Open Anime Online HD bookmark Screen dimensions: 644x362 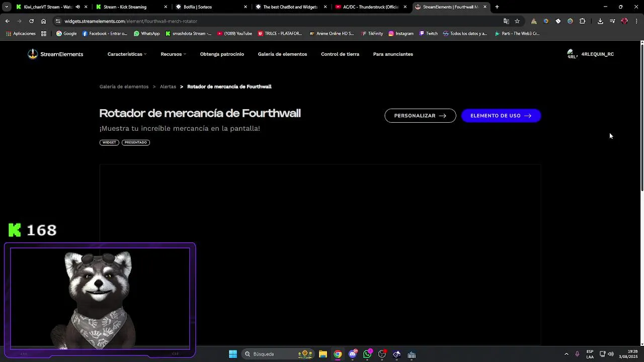pyautogui.click(x=332, y=34)
